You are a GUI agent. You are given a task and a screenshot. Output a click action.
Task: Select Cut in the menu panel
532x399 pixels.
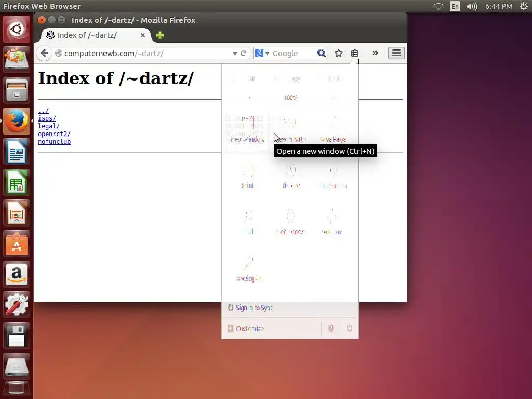247,79
